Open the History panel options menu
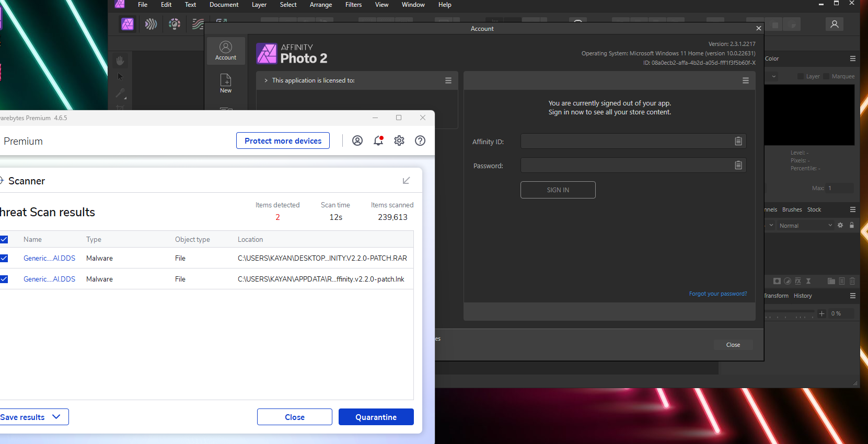The height and width of the screenshot is (444, 868). pyautogui.click(x=853, y=296)
